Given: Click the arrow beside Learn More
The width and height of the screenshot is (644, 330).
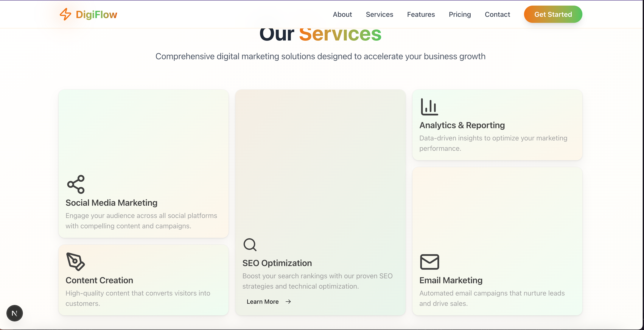Looking at the screenshot, I should (x=288, y=302).
